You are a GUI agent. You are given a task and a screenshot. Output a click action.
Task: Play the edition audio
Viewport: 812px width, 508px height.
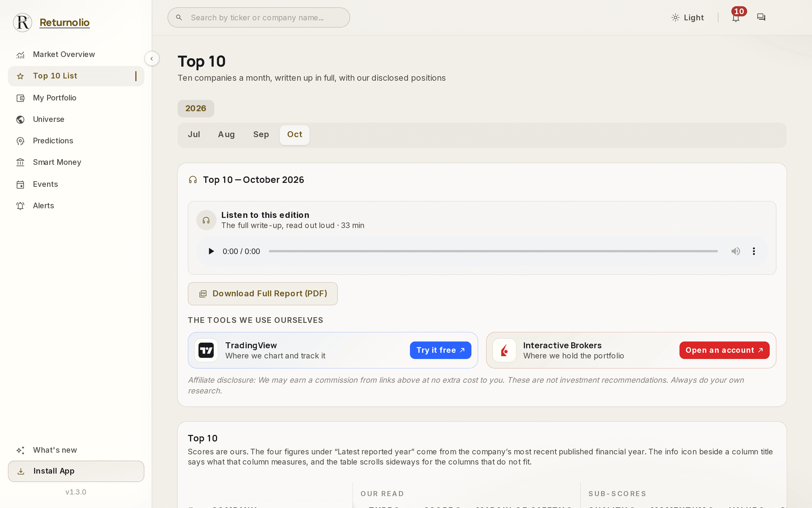[211, 251]
